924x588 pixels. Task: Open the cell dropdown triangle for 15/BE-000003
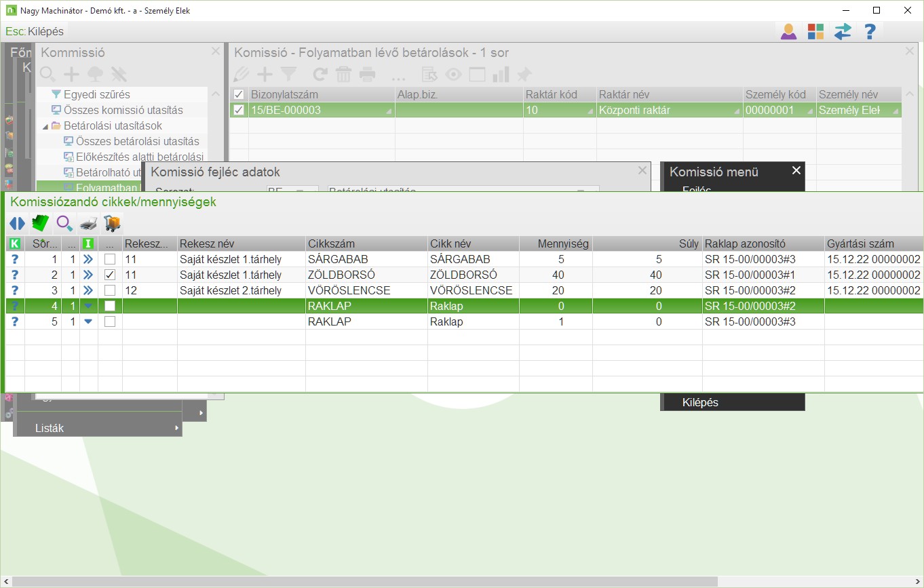pyautogui.click(x=389, y=112)
